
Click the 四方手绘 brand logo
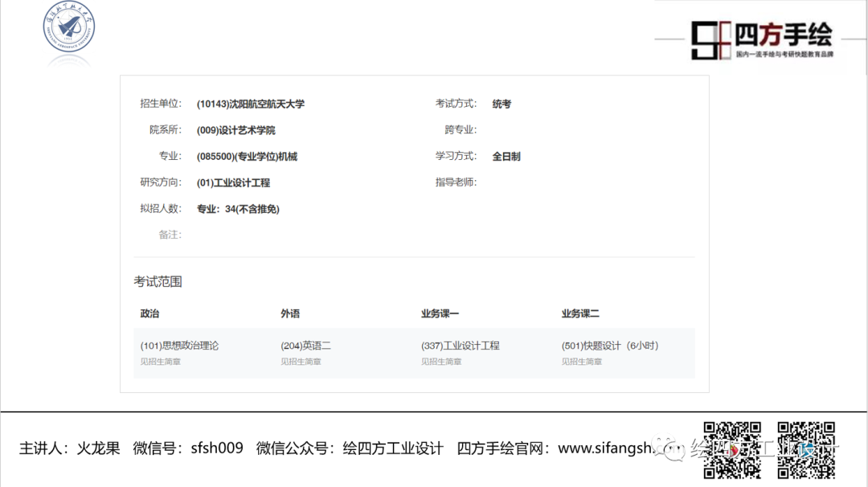[762, 40]
